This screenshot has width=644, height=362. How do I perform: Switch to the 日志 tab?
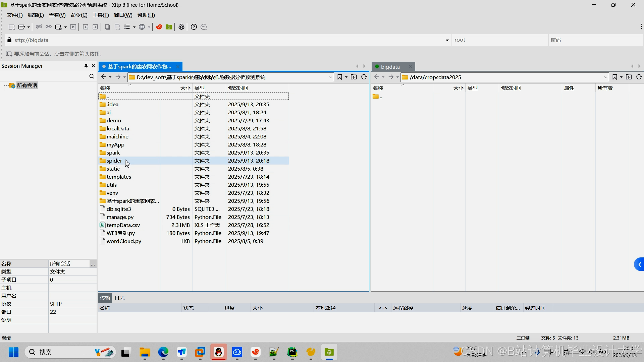120,298
